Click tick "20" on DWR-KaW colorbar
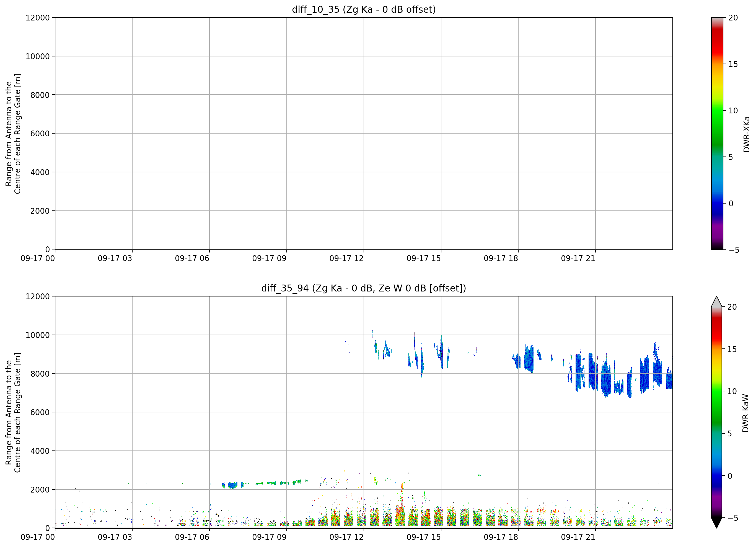The height and width of the screenshot is (547, 756). (x=732, y=307)
